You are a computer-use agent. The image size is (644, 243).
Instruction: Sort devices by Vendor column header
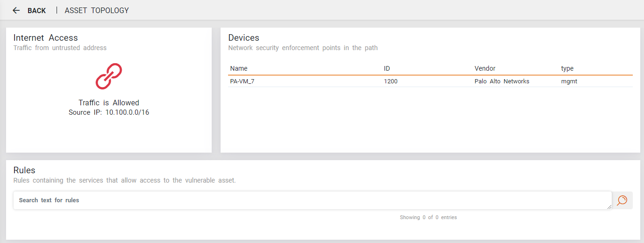[x=485, y=68]
